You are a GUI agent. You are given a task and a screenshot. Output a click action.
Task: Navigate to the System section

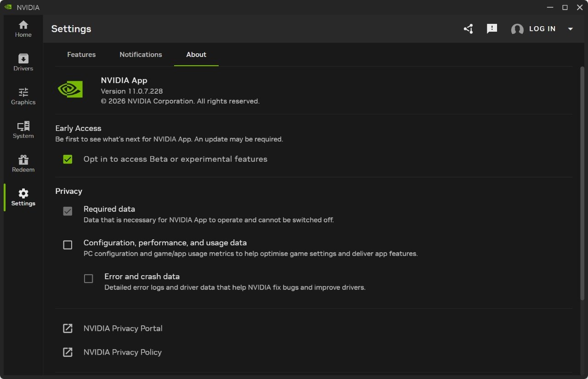(x=23, y=129)
